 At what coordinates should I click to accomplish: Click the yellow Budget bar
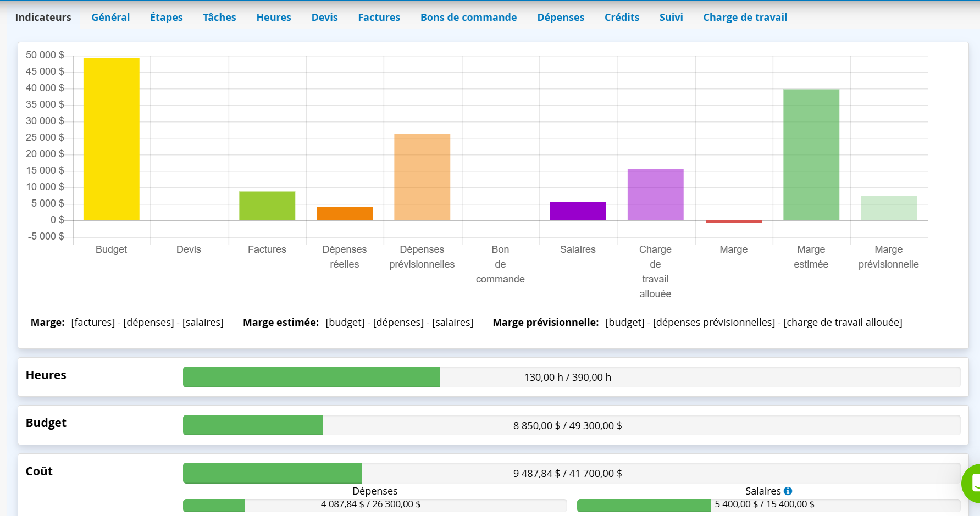(x=111, y=140)
